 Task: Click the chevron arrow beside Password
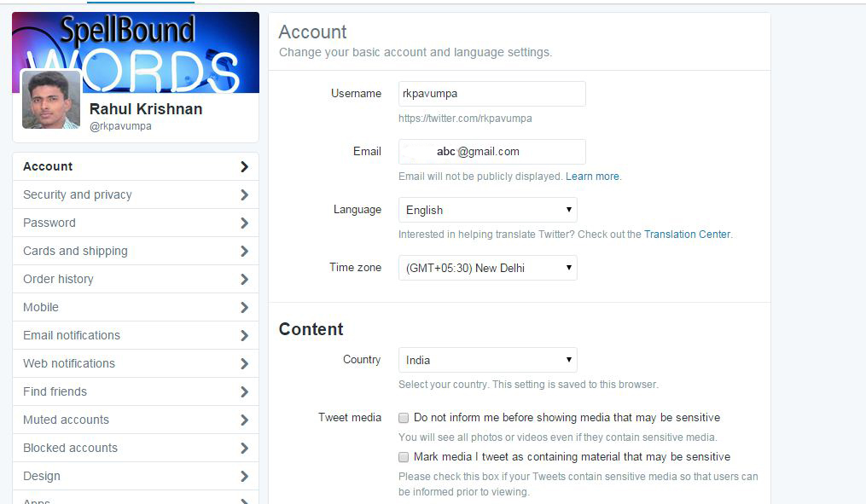(244, 223)
